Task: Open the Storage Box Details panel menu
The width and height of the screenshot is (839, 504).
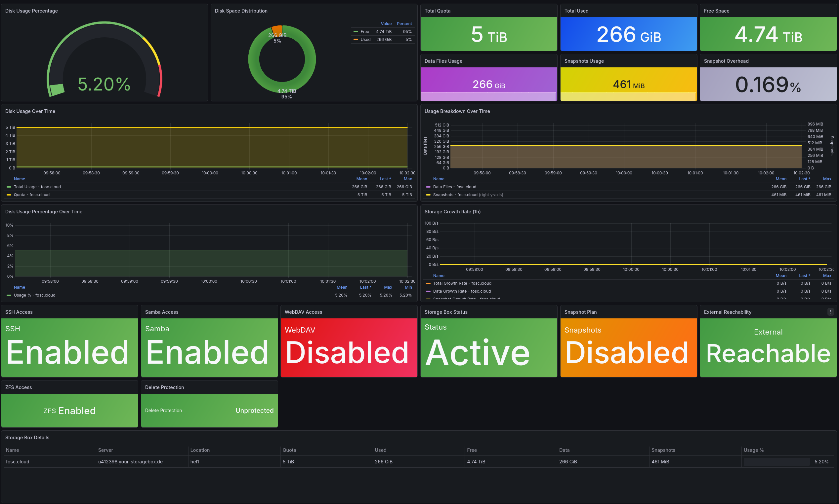Action: click(x=27, y=437)
